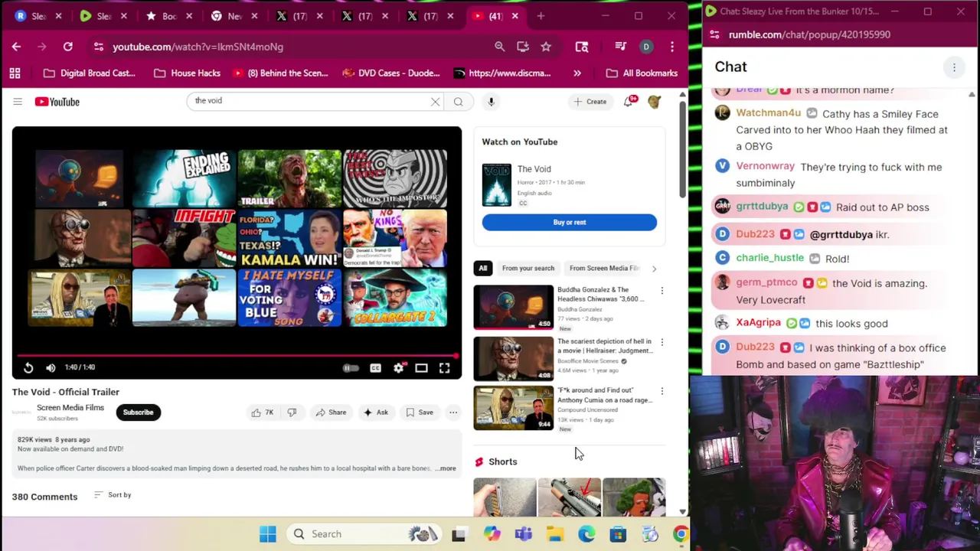Switch to theater mode
Image resolution: width=980 pixels, height=551 pixels.
(421, 368)
